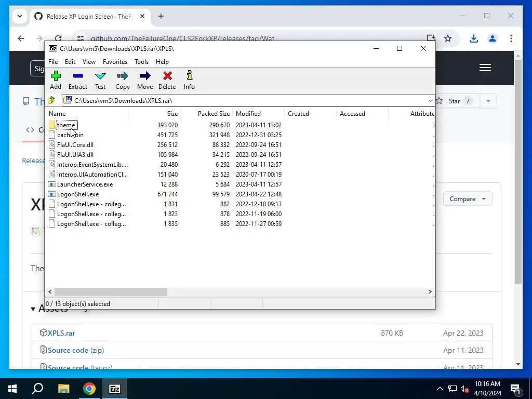
Task: Open Chrome three-dot menu
Action: pyautogui.click(x=511, y=38)
